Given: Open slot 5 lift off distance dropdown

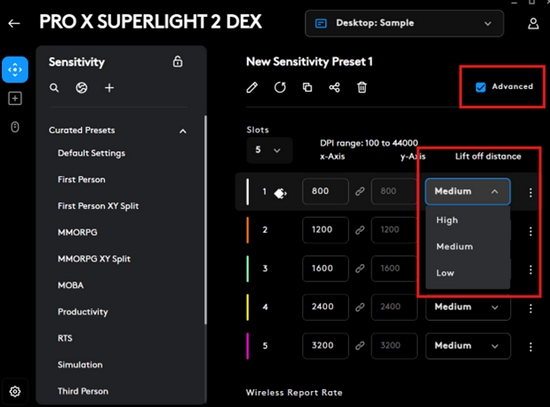Looking at the screenshot, I should pyautogui.click(x=468, y=346).
